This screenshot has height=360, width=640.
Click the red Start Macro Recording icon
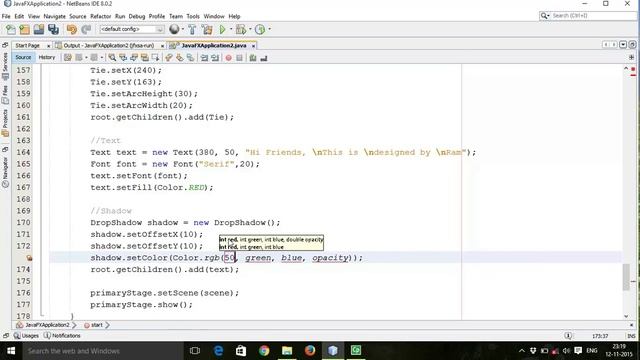point(229,58)
